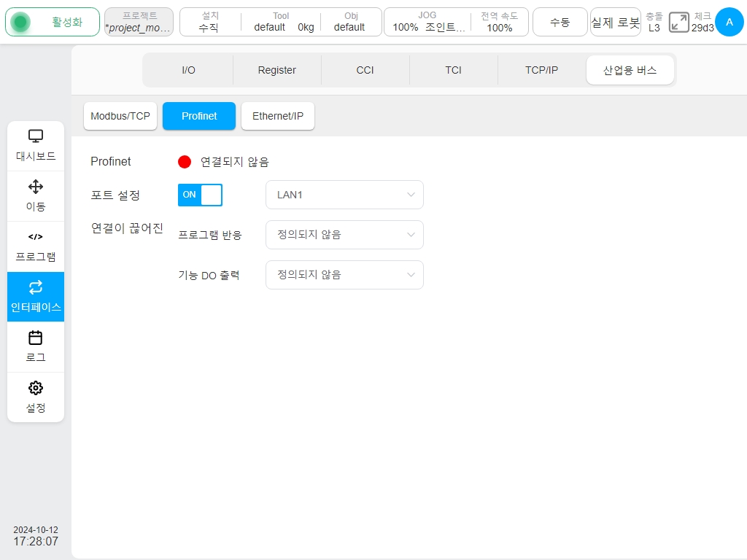Click the 실제 로봇 button
The width and height of the screenshot is (747, 560).
616,22
